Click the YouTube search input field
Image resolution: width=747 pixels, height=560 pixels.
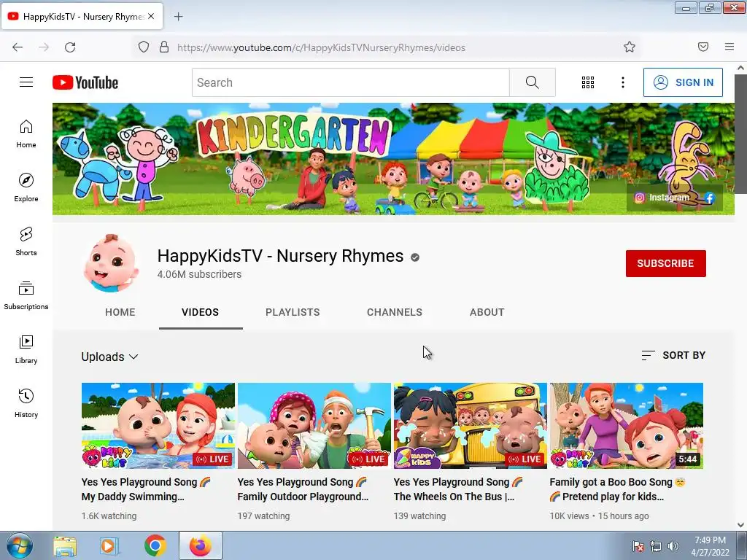351,82
